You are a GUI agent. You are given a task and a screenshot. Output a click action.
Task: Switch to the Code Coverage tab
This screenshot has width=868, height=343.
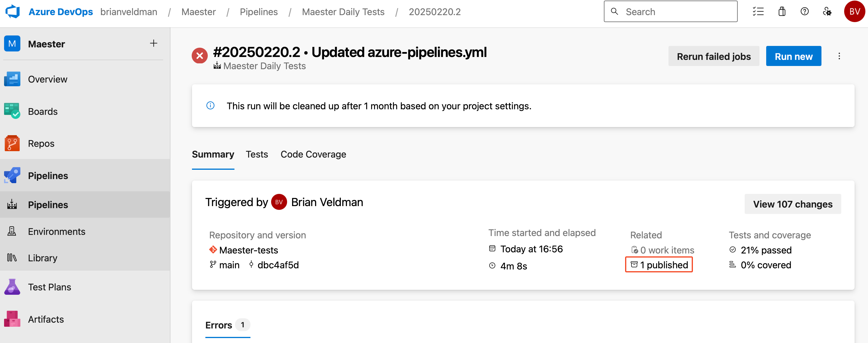tap(313, 154)
